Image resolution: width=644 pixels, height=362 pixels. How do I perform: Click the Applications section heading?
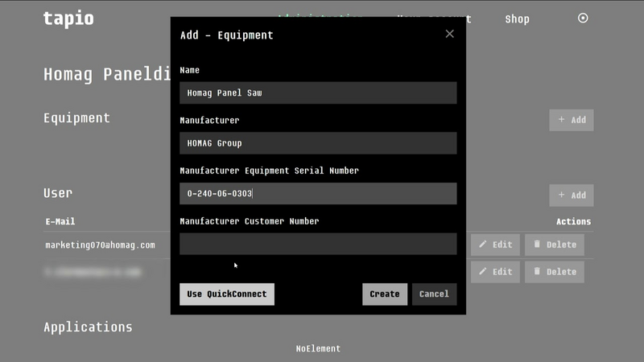pos(88,327)
